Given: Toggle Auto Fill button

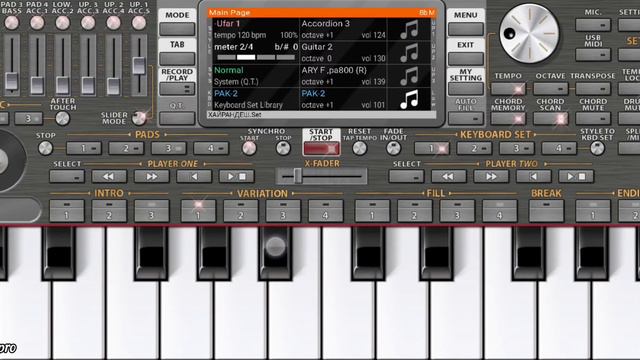Looking at the screenshot, I should coord(466,119).
